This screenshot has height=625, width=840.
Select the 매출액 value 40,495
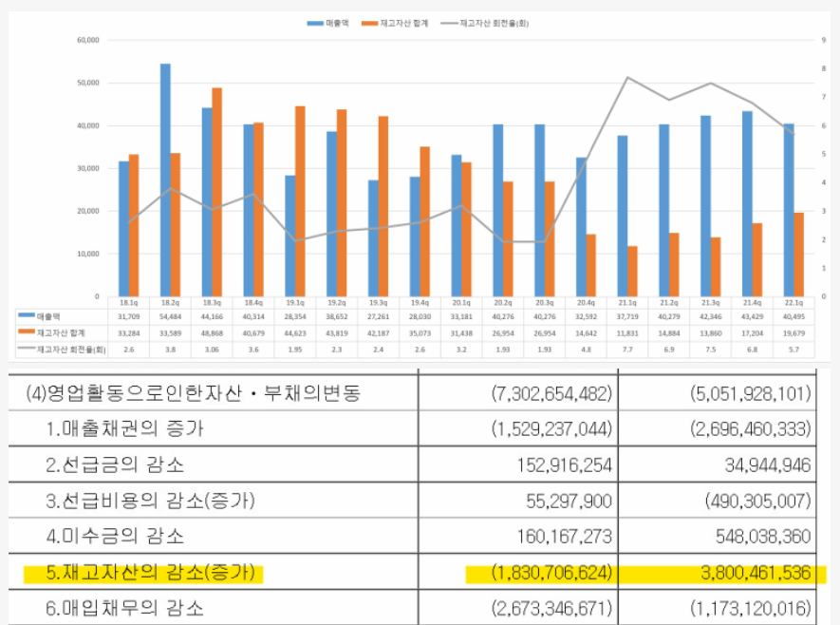793,317
